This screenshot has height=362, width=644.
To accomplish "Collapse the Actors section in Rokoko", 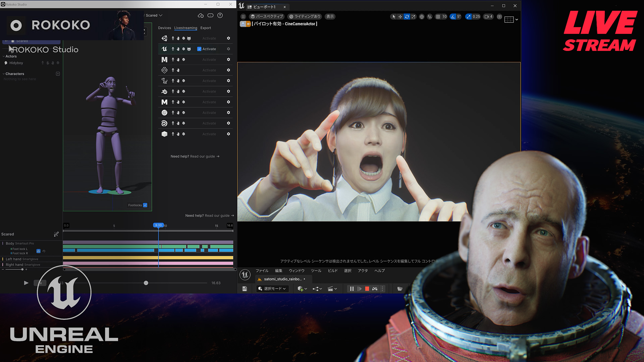I will click(x=4, y=56).
